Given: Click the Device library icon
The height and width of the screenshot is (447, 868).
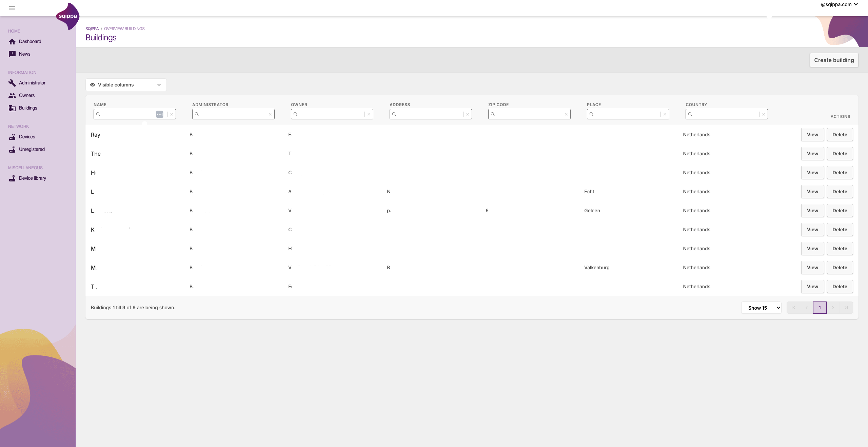Looking at the screenshot, I should pos(12,178).
